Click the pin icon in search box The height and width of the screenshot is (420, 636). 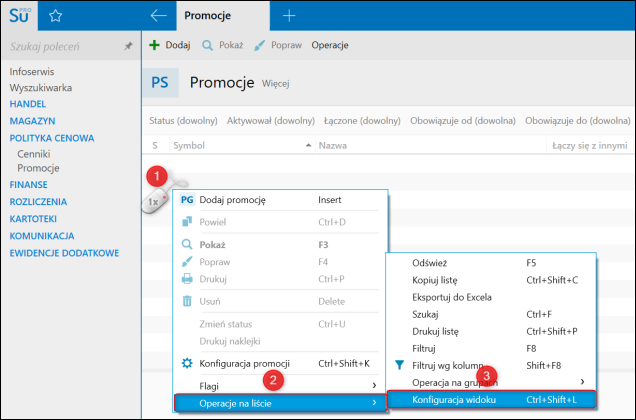(x=127, y=46)
